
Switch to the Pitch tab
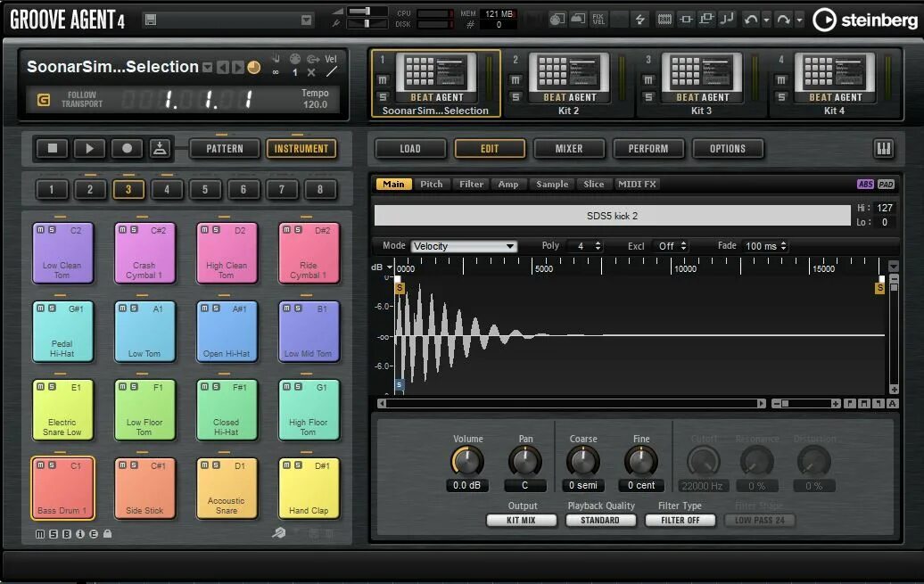pyautogui.click(x=431, y=184)
